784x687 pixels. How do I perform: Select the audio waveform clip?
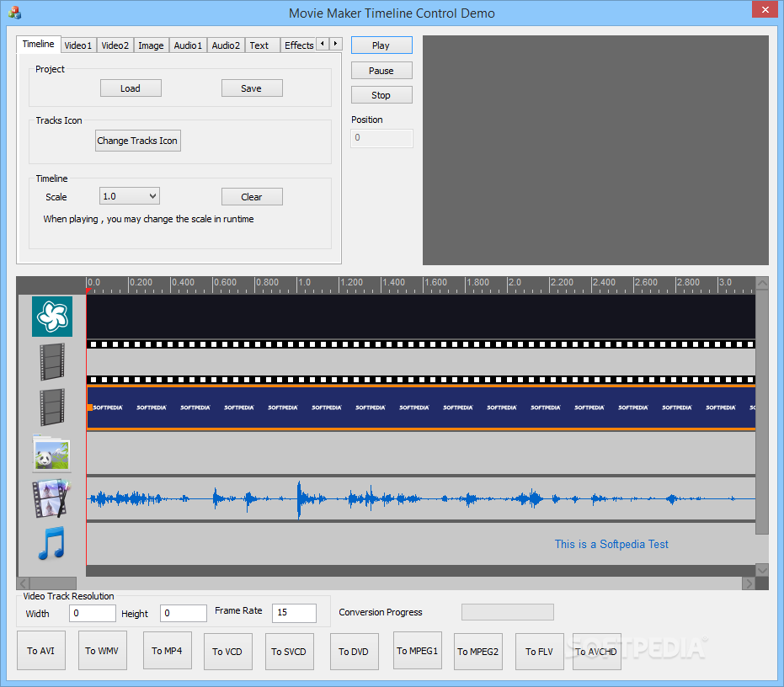tap(421, 498)
